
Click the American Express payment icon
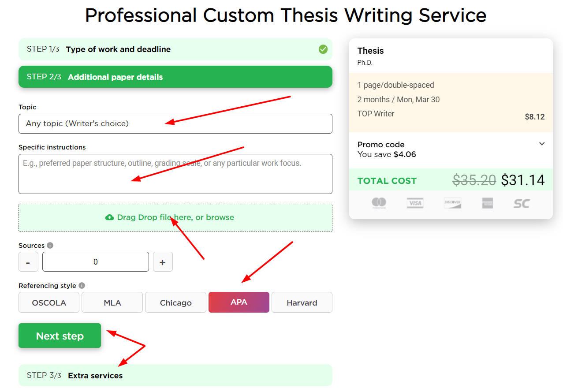coord(487,203)
